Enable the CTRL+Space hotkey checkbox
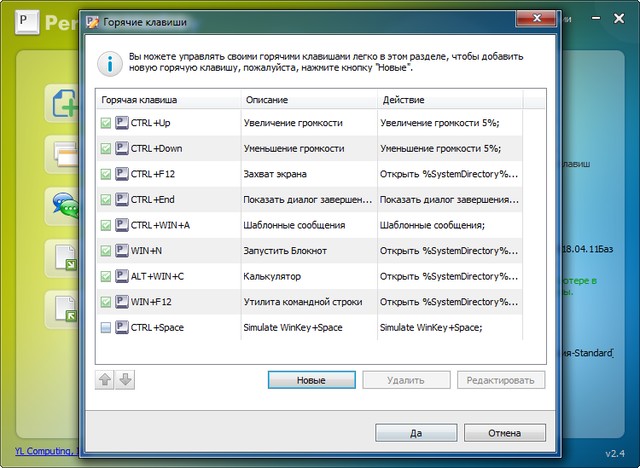640x468 pixels. click(x=106, y=327)
